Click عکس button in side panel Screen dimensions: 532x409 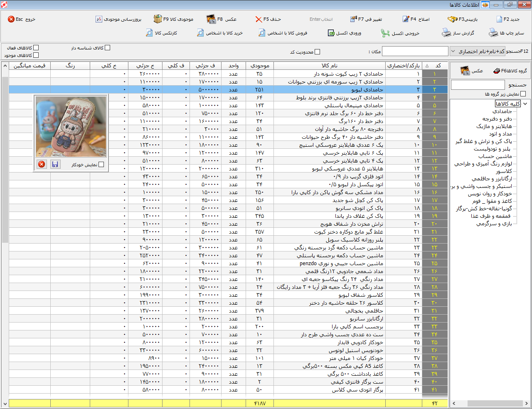(472, 71)
